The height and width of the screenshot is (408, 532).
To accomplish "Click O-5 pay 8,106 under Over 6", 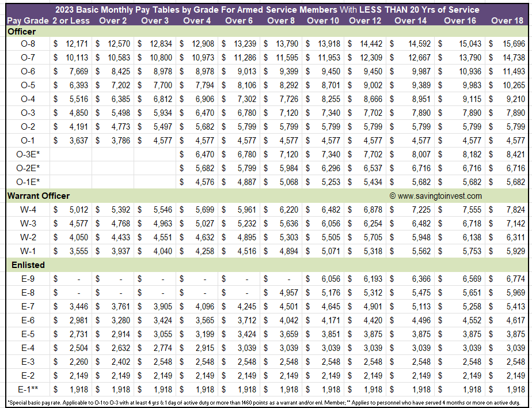I will click(247, 85).
